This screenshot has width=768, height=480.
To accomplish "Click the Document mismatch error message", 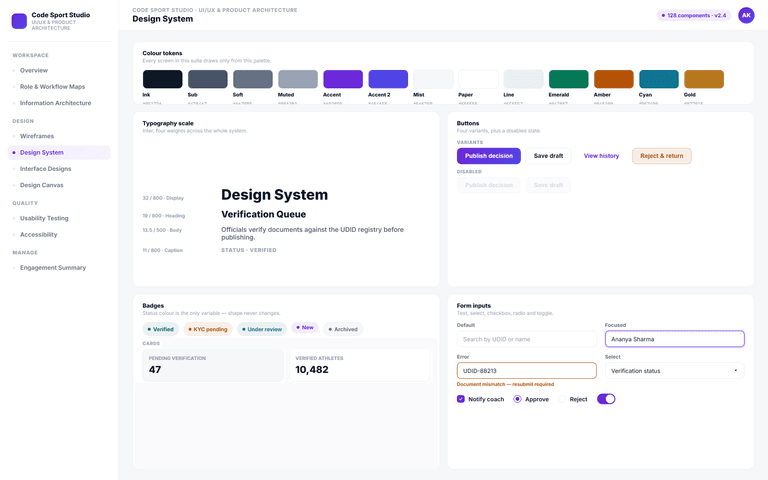I will point(505,384).
